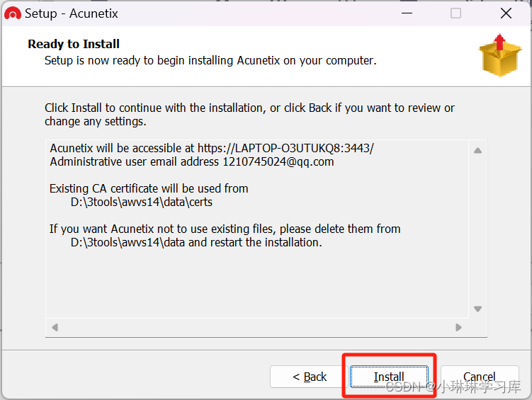Cancel the Acunetix setup
Viewport: 532px width, 400px height.
coord(480,376)
